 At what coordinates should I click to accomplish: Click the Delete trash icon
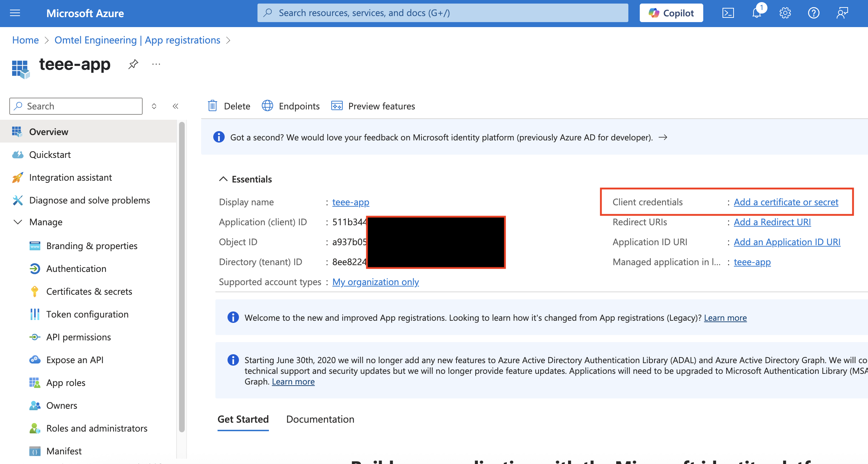pyautogui.click(x=213, y=106)
